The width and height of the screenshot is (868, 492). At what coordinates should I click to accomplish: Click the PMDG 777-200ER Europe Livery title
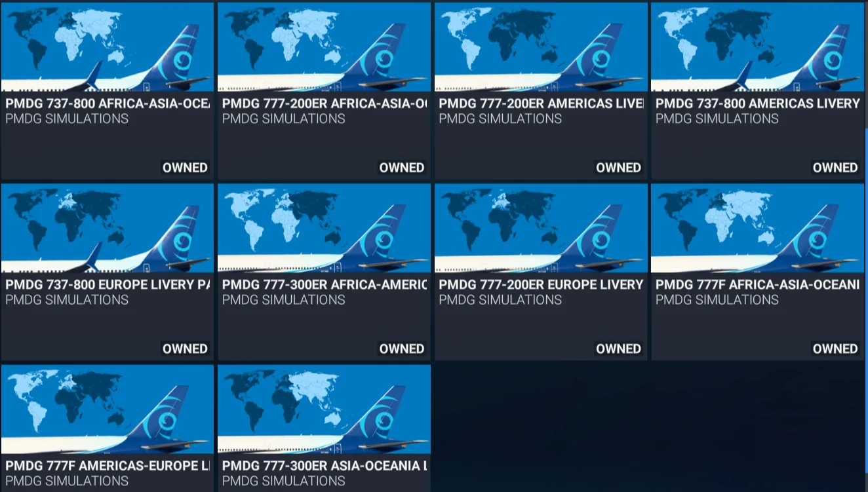point(539,284)
